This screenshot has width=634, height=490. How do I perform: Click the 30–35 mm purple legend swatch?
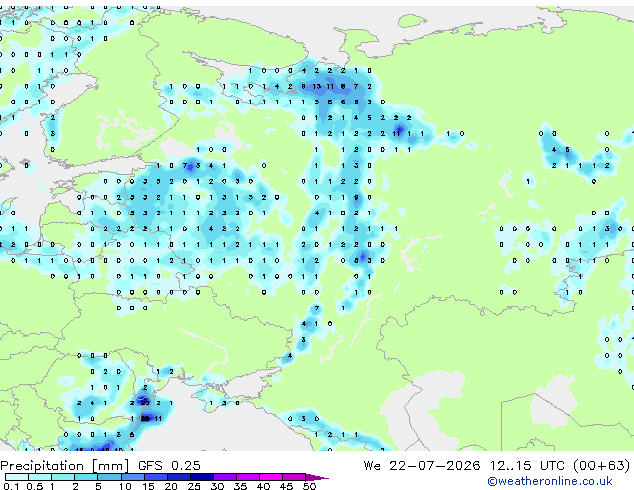[225, 477]
